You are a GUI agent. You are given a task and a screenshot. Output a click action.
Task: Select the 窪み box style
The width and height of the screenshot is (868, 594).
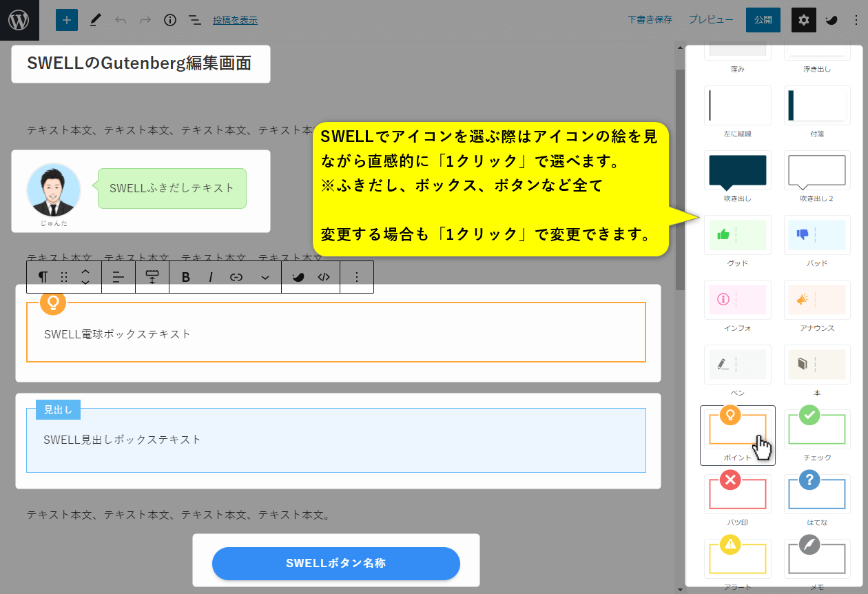pos(737,59)
